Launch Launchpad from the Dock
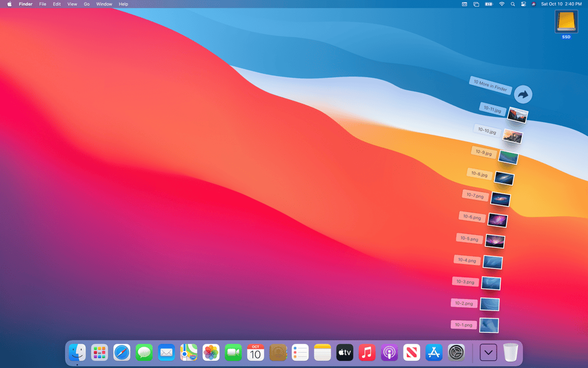Image resolution: width=588 pixels, height=368 pixels. coord(100,353)
